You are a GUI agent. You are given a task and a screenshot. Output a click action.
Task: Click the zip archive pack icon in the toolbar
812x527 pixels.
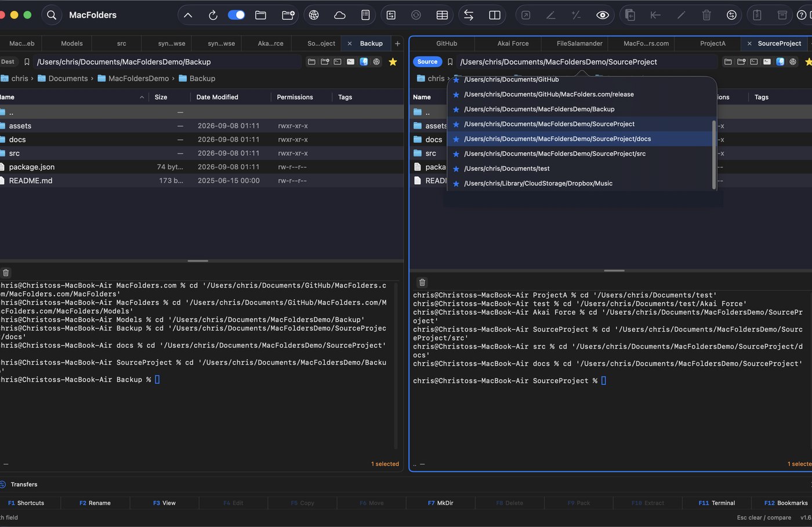pos(757,15)
